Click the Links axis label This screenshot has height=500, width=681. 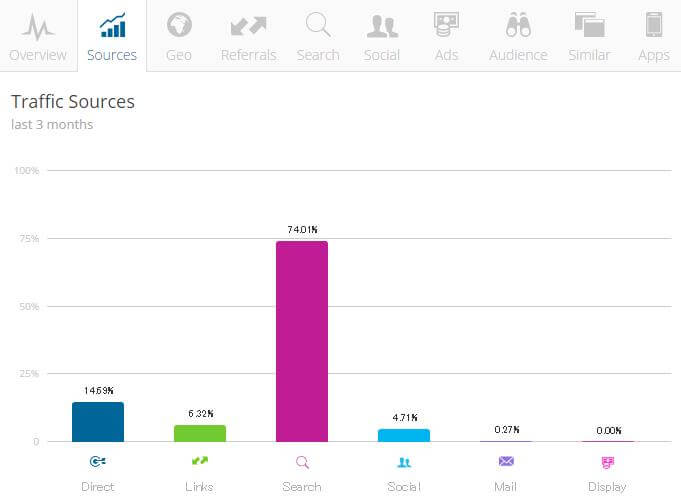pos(199,487)
